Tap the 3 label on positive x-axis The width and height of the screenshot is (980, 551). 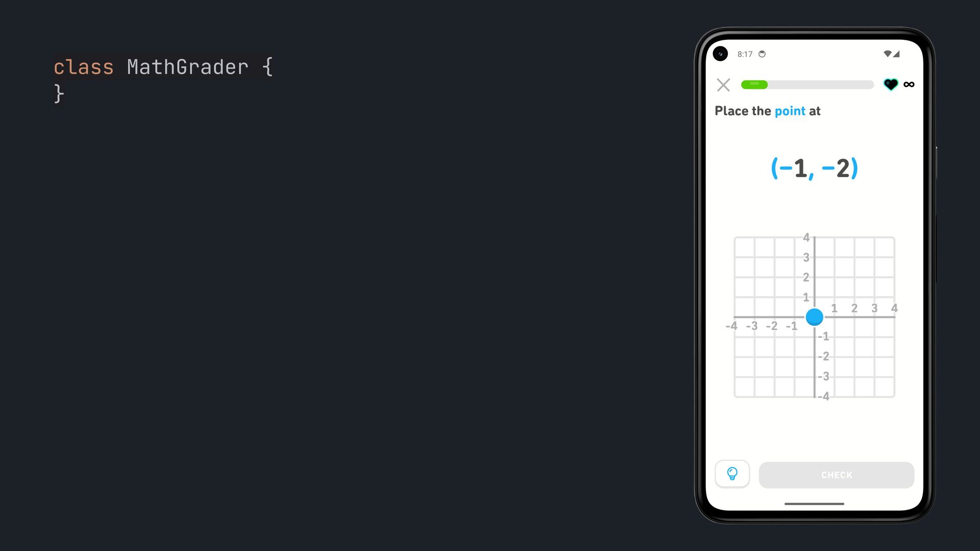click(874, 308)
